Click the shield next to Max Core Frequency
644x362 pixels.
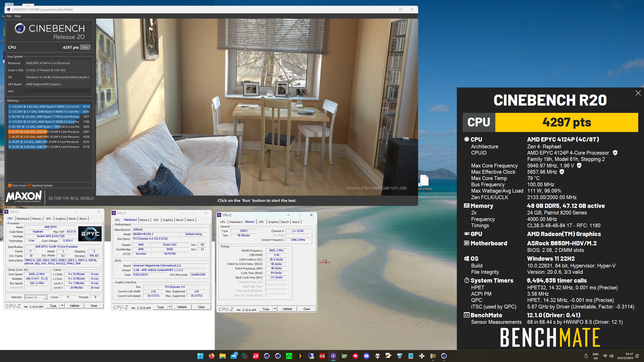(579, 165)
